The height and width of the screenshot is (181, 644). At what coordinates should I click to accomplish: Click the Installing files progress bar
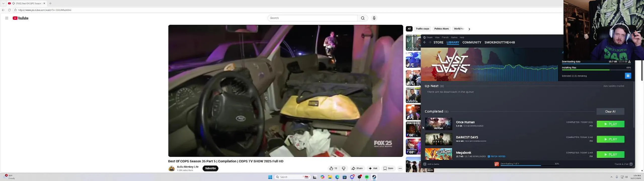[596, 70]
